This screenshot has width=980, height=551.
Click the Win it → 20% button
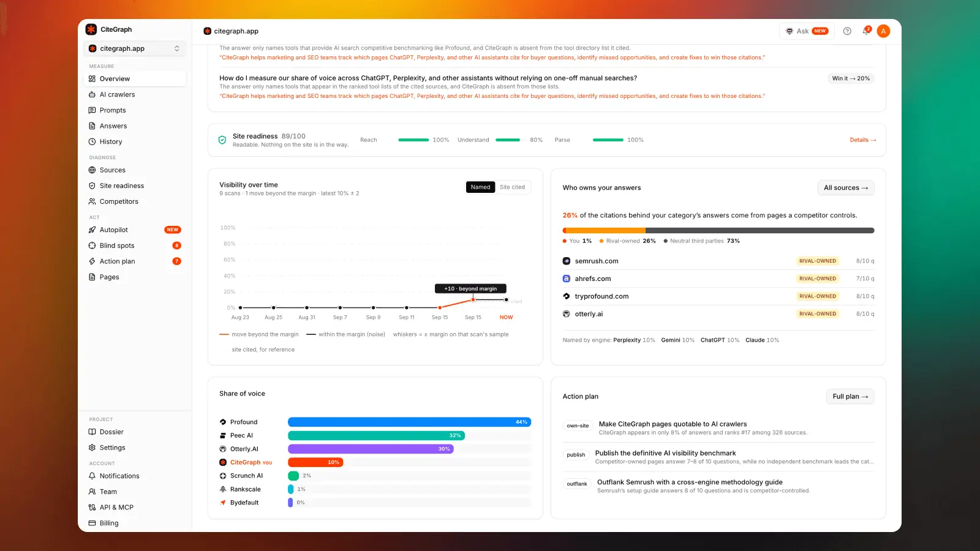(851, 78)
